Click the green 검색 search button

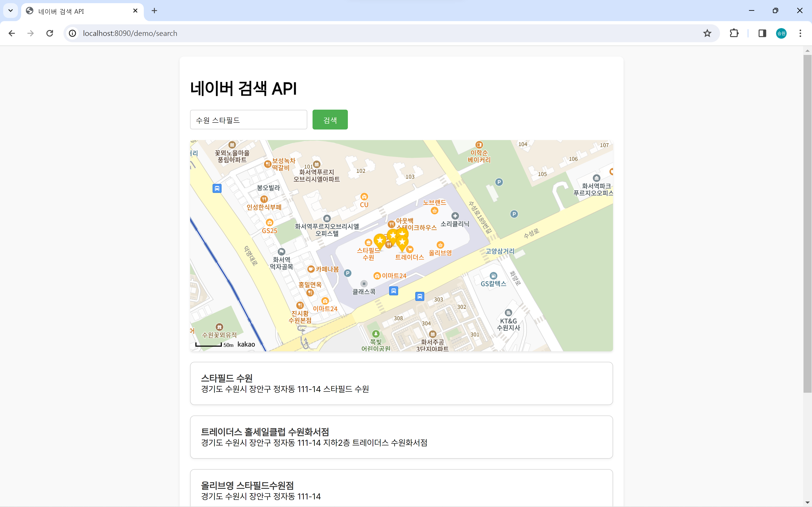tap(330, 120)
